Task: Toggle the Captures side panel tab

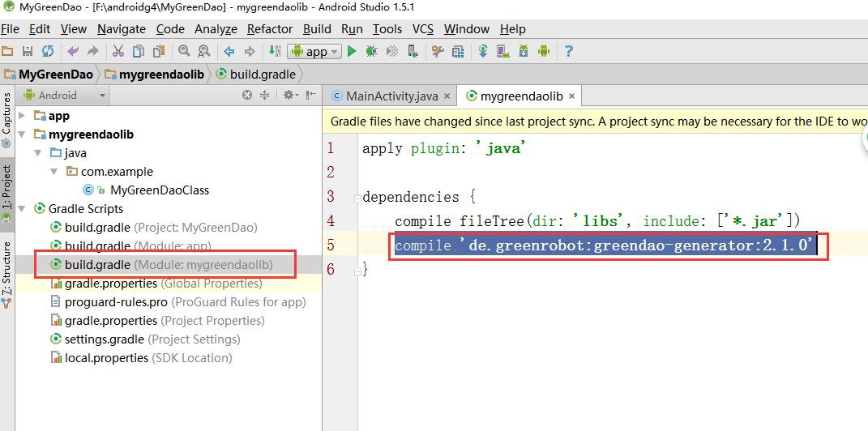Action: coord(6,120)
